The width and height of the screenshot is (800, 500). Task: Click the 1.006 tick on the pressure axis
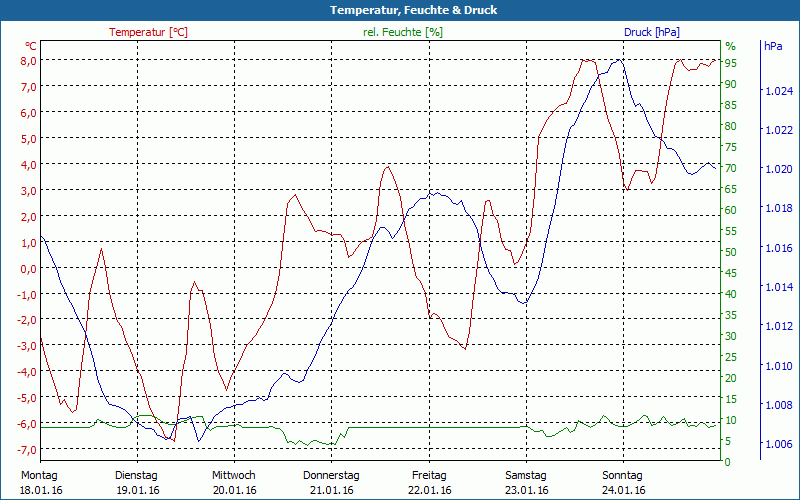(777, 444)
